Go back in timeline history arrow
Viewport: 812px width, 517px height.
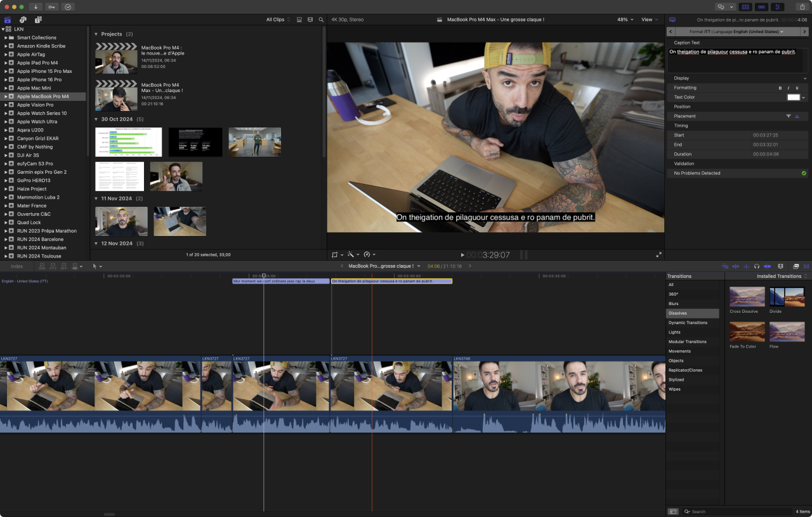(x=342, y=266)
